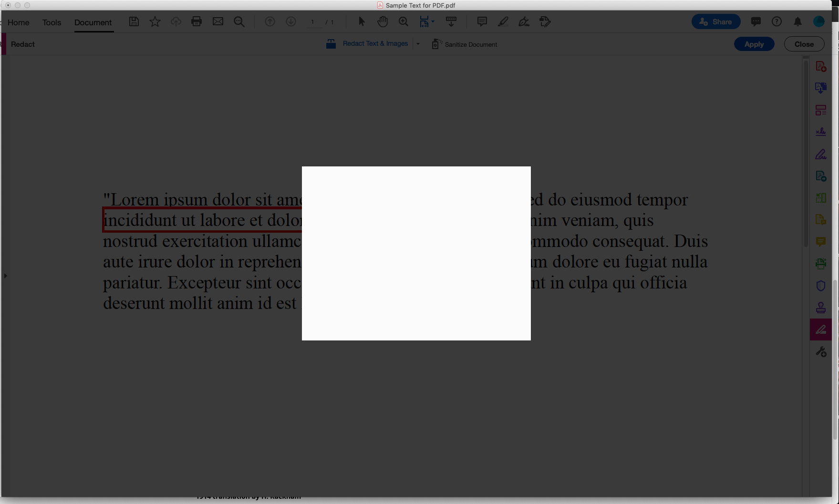Open the Export PDF tool
839x504 pixels.
pyautogui.click(x=821, y=88)
